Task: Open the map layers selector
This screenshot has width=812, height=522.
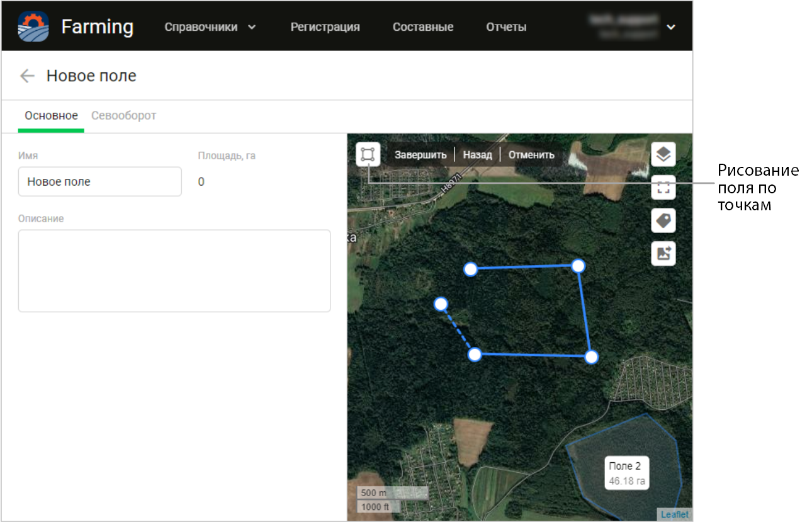Action: click(663, 154)
